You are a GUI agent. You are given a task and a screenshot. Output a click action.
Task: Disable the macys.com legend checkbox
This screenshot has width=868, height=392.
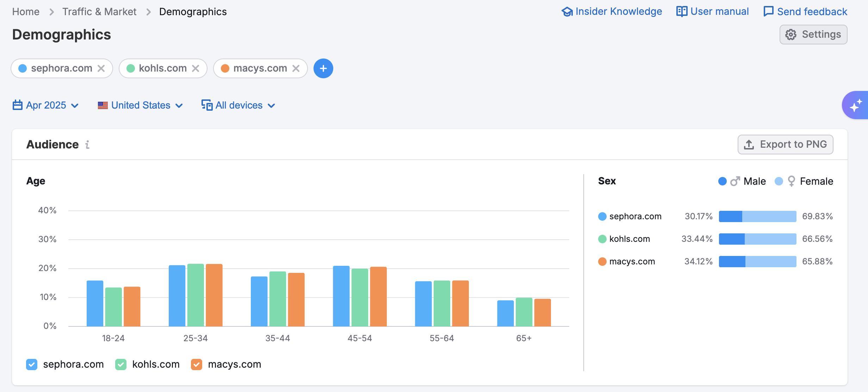point(197,364)
